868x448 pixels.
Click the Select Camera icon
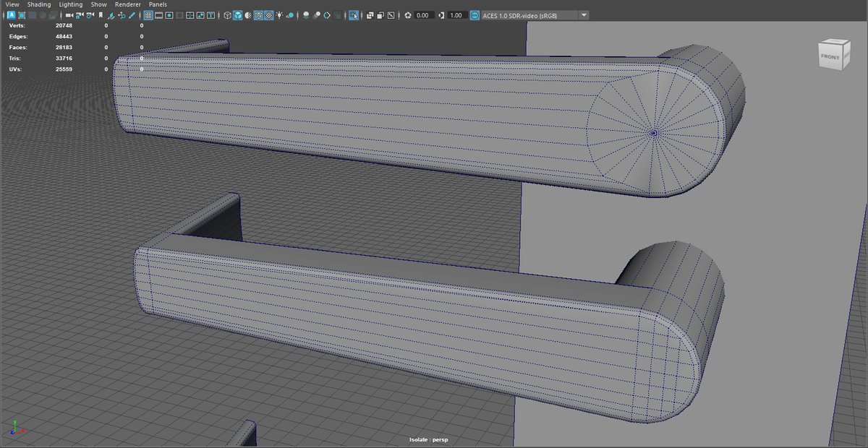click(68, 15)
